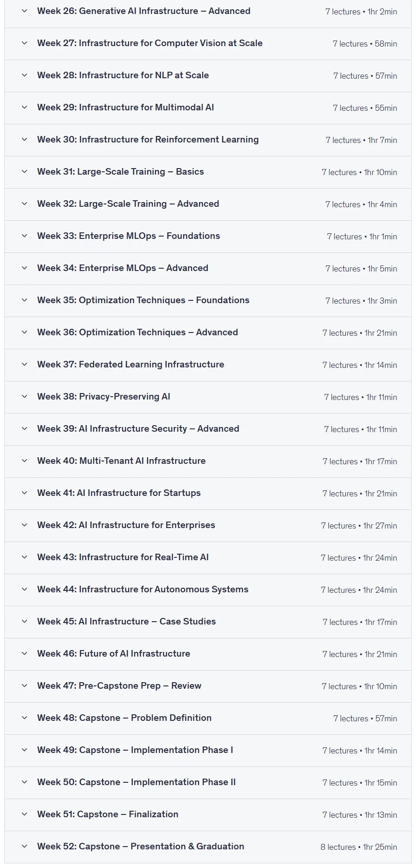Click the chevron icon for Week 32
Viewport: 416px width, 868px height.
(24, 203)
